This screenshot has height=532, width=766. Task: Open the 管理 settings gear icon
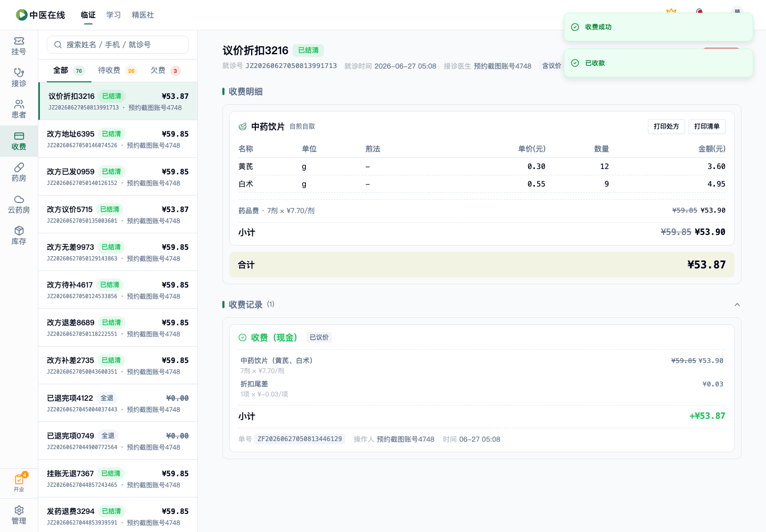19,510
